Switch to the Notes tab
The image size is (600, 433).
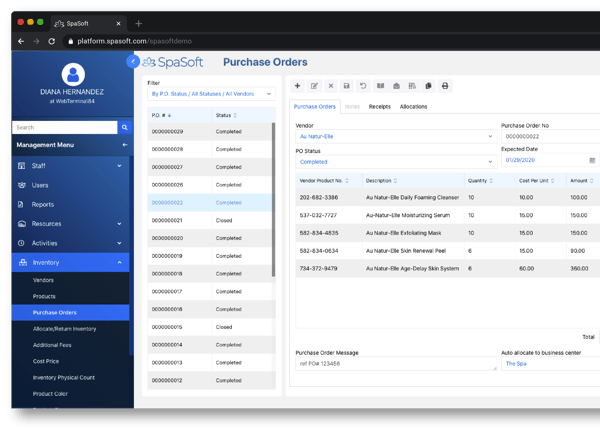(x=352, y=107)
